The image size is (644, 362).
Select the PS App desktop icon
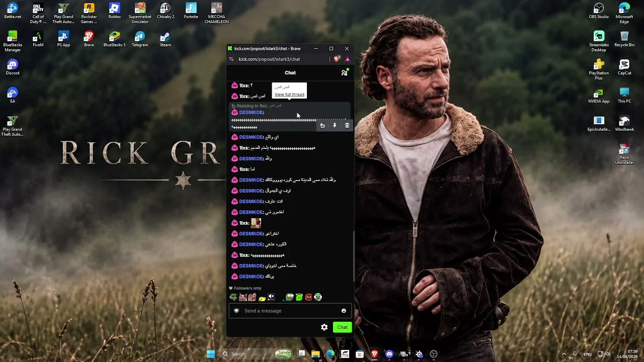click(x=63, y=39)
